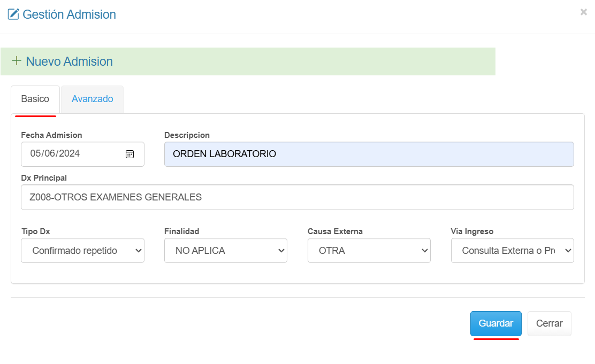The height and width of the screenshot is (364, 595).
Task: Click the Nuevo Admision heading text
Action: tap(69, 61)
